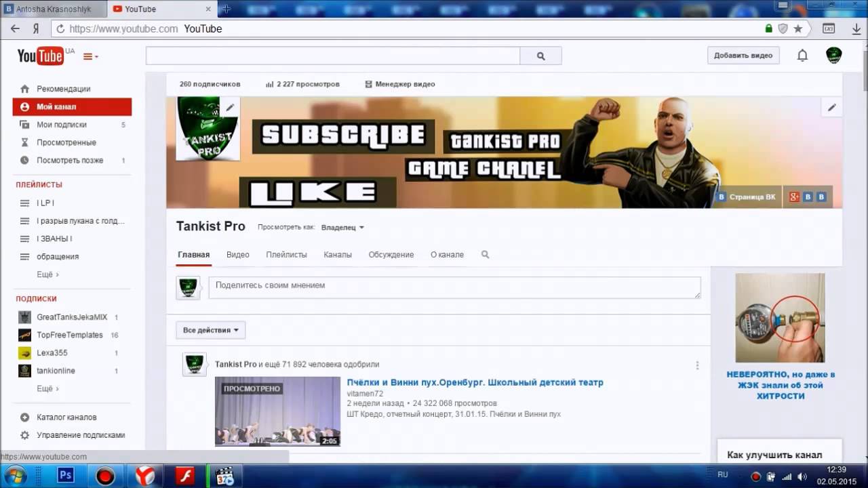Screen dimensions: 868x488
Task: Open Пчёлки и Винни пух title
Action: (x=475, y=382)
